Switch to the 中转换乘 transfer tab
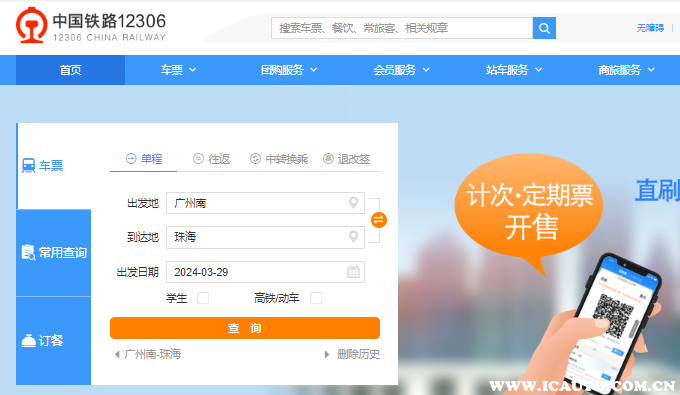The image size is (680, 395). [279, 159]
